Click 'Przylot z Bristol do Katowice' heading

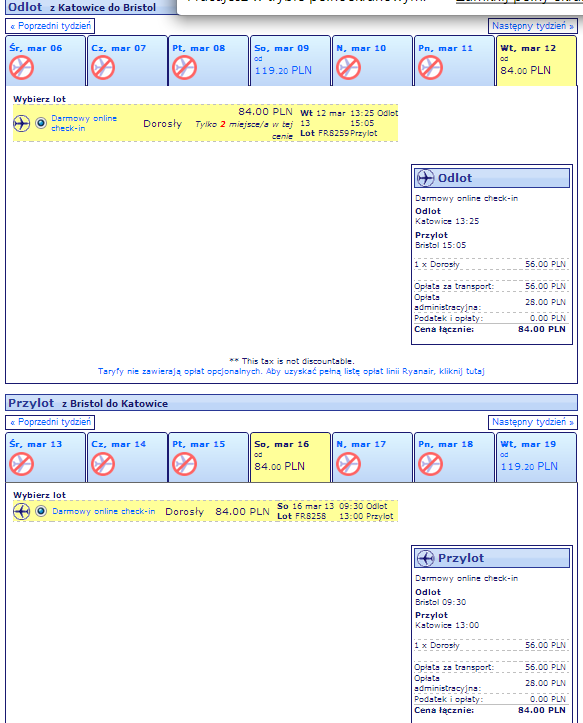pyautogui.click(x=88, y=403)
